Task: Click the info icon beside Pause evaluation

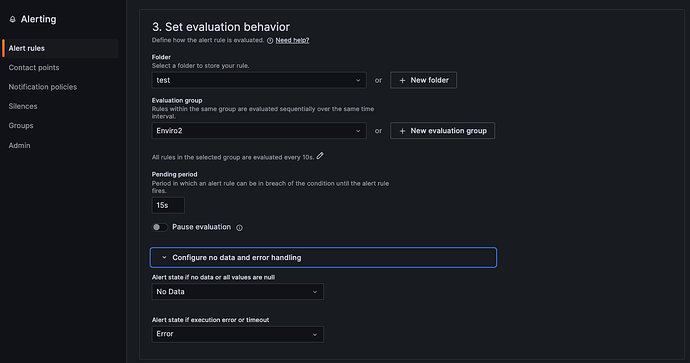Action: point(239,227)
